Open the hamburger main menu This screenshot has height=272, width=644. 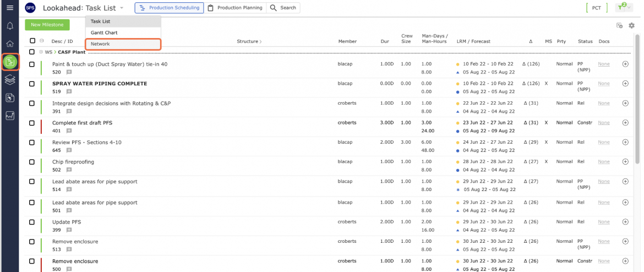click(x=10, y=8)
